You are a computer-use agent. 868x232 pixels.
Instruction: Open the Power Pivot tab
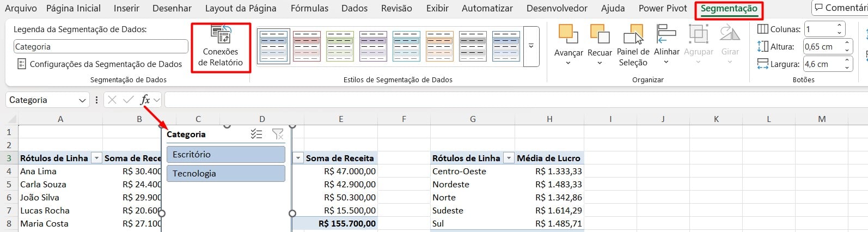click(x=663, y=9)
